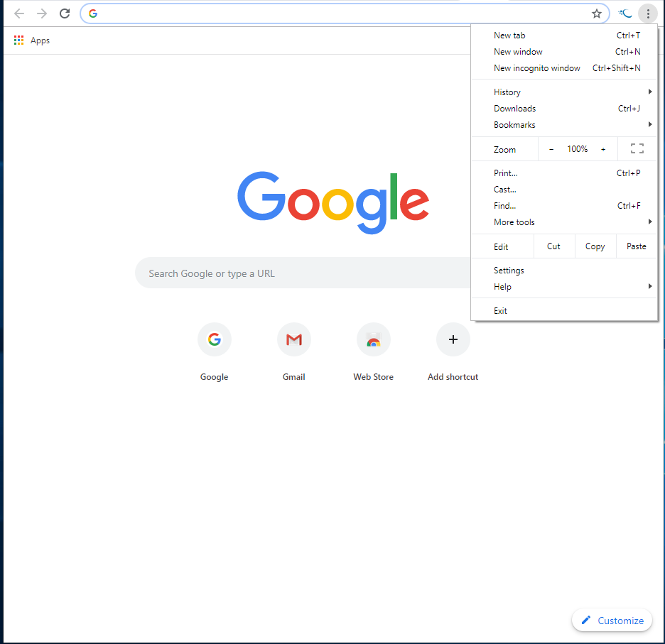Click the Add shortcut plus tile
Viewport: 665px width, 644px height.
point(453,339)
